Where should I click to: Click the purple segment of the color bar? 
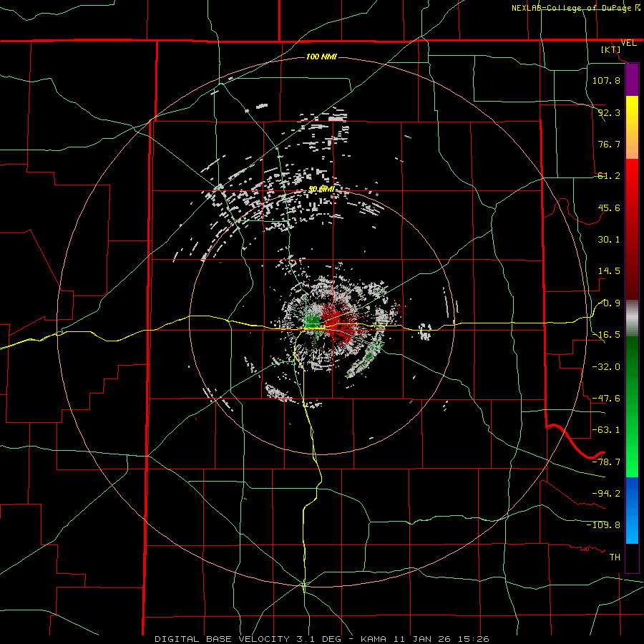632,80
